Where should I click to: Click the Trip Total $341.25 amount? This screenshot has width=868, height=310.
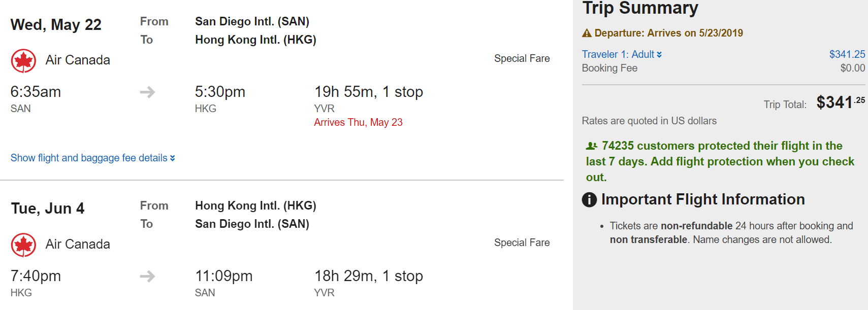click(x=840, y=102)
